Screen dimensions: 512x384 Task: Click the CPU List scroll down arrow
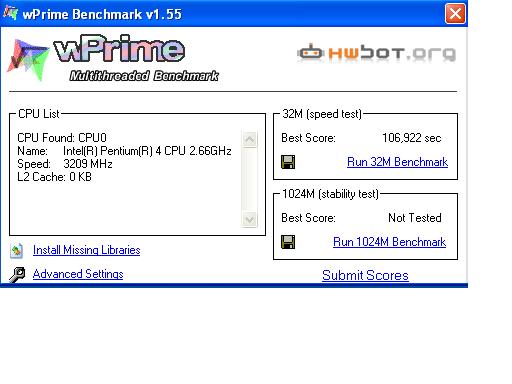pos(250,219)
